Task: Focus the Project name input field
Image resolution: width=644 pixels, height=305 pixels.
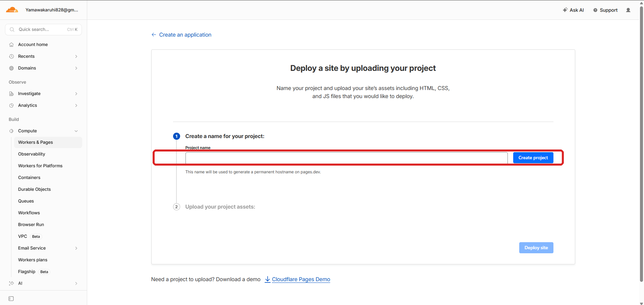Action: pyautogui.click(x=346, y=158)
